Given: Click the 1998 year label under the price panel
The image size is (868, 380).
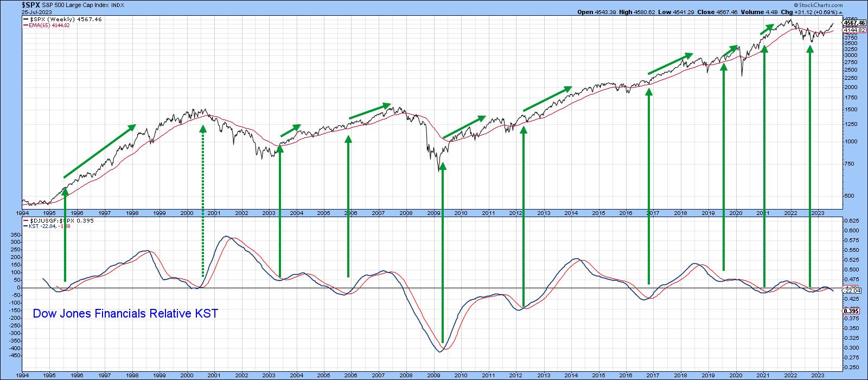Looking at the screenshot, I should (x=132, y=214).
